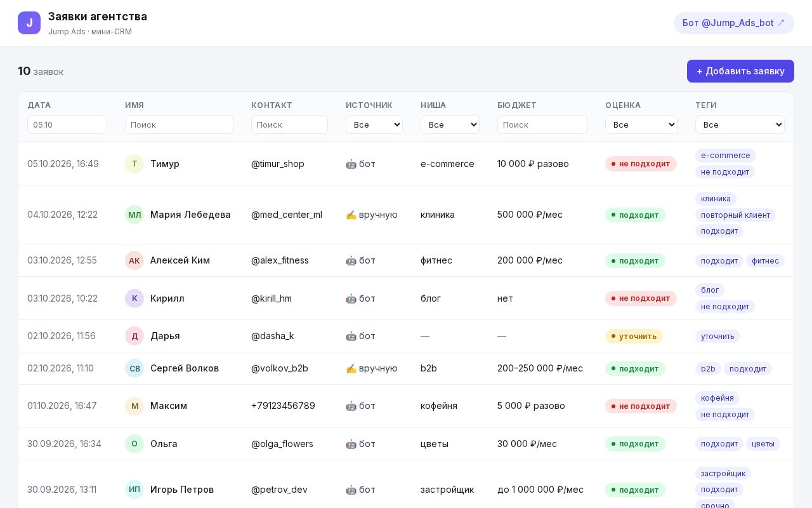Click the фитнес tag chip
This screenshot has width=812, height=508.
click(x=765, y=261)
